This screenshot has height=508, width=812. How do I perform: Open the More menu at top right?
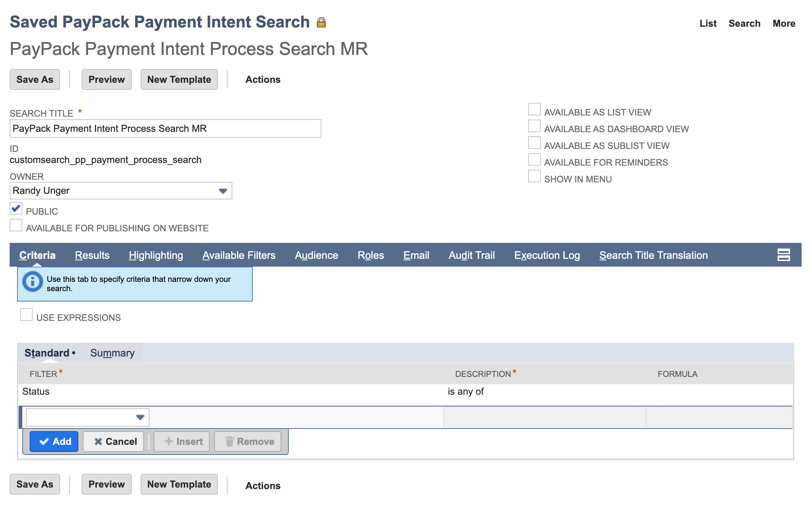(784, 23)
